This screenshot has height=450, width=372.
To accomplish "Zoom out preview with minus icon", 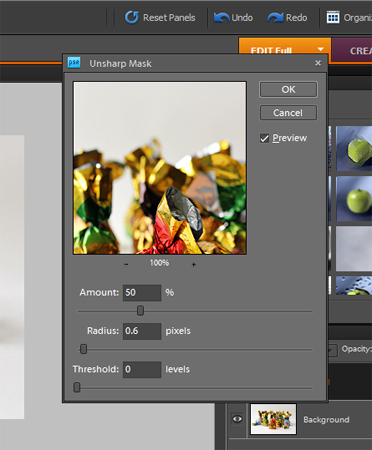I will point(126,264).
